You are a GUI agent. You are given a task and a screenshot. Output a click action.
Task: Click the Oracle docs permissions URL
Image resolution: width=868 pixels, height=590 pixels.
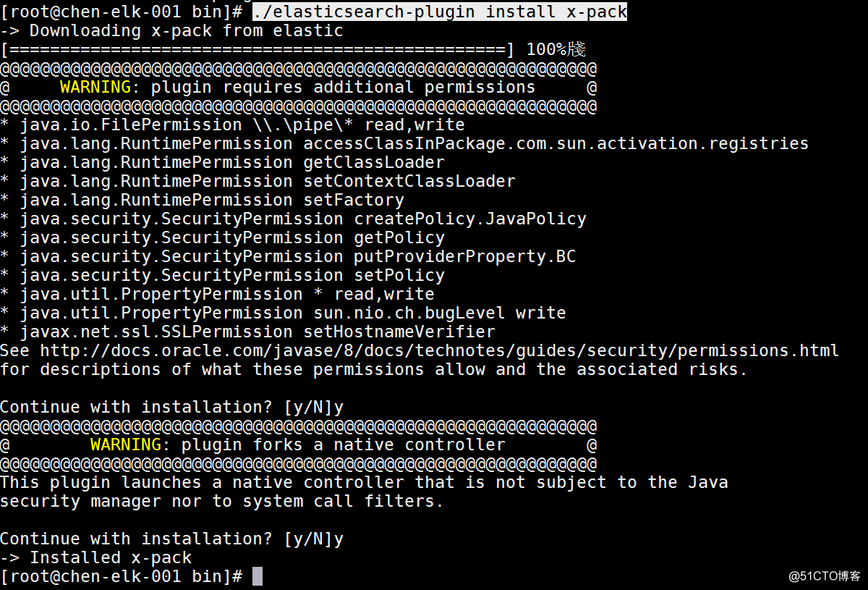[439, 351]
